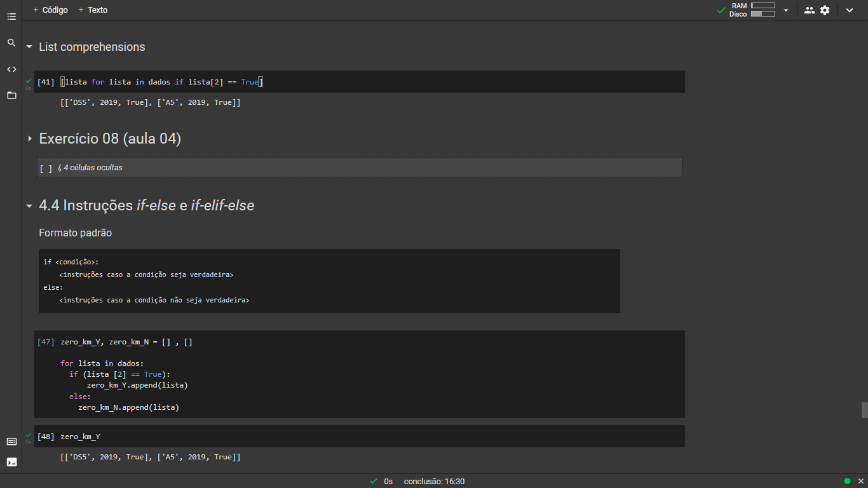Open the search and replace sidebar icon
This screenshot has width=868, height=488.
[x=11, y=43]
